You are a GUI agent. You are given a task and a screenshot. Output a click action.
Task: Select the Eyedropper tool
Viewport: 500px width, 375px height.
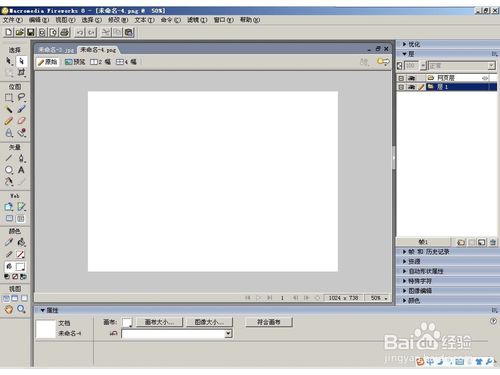(x=9, y=242)
